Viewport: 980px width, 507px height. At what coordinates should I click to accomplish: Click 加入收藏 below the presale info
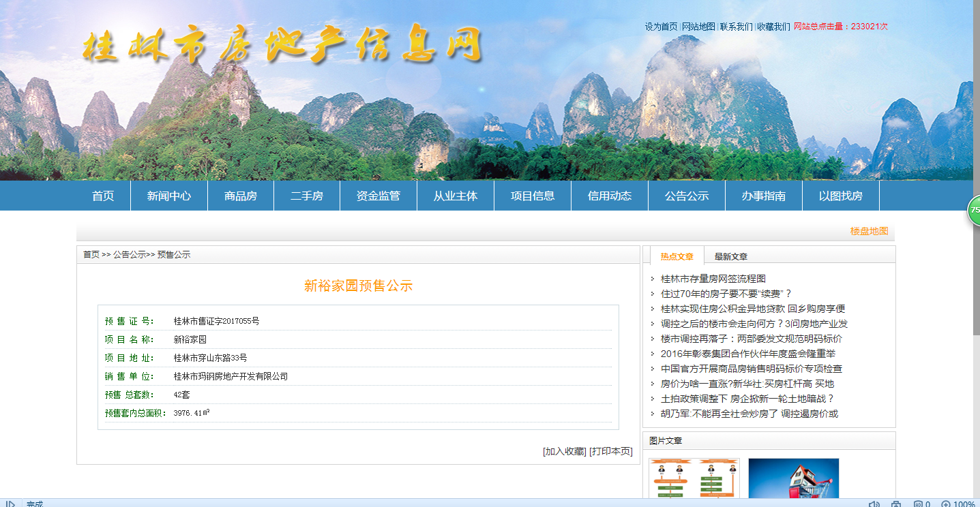click(x=564, y=451)
